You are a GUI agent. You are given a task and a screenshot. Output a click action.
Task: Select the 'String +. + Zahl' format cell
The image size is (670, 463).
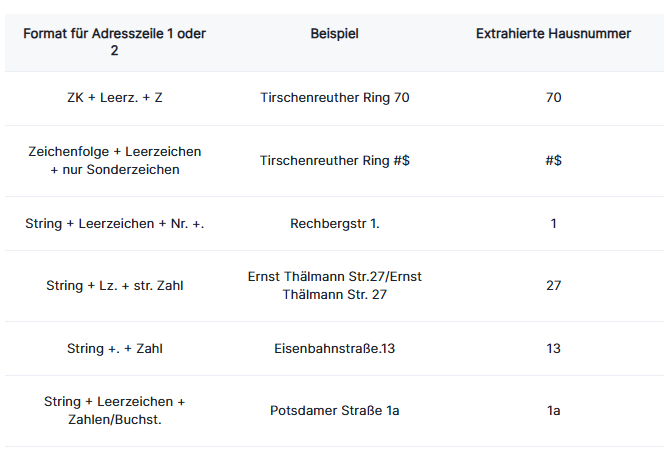(115, 349)
